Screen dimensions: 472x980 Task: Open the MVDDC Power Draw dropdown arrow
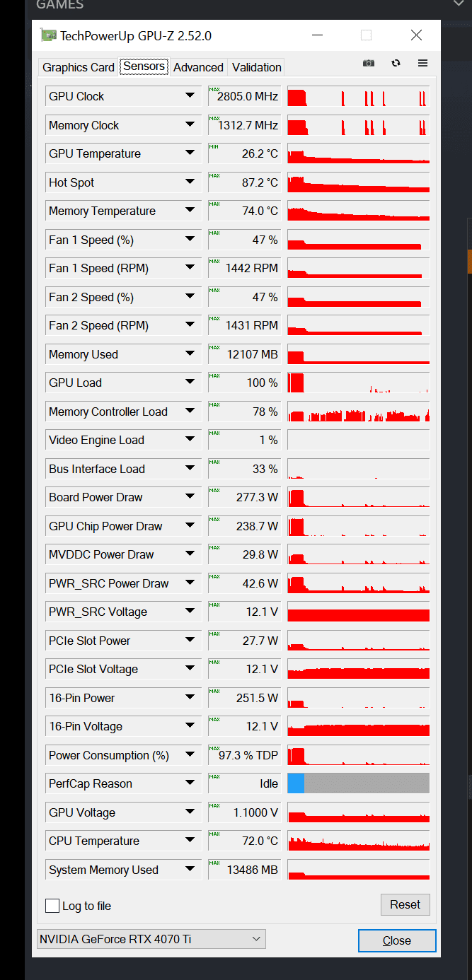click(x=190, y=554)
